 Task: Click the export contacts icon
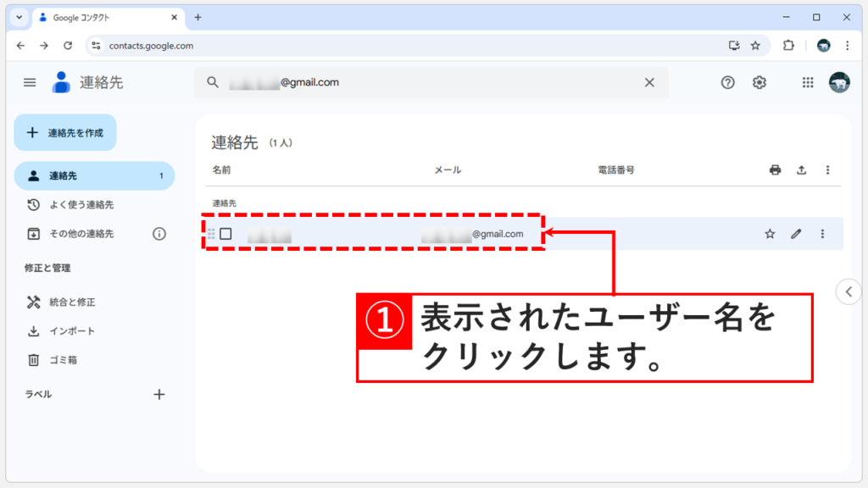[x=801, y=169]
